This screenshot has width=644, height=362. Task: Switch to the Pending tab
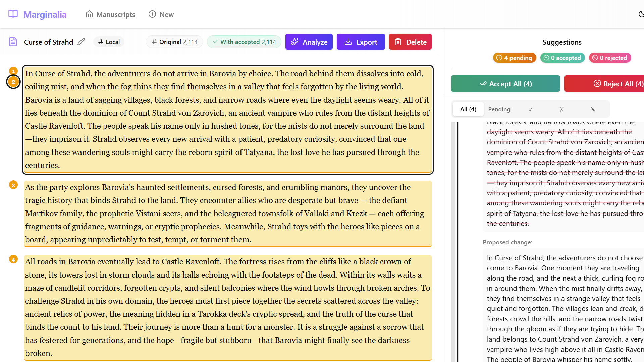(499, 109)
